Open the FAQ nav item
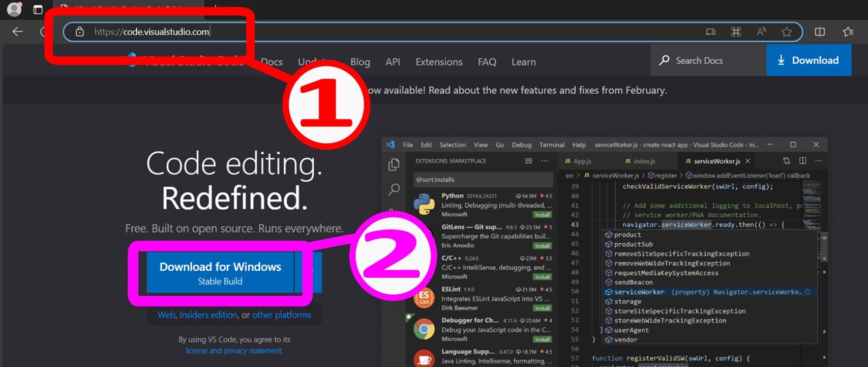 (487, 62)
